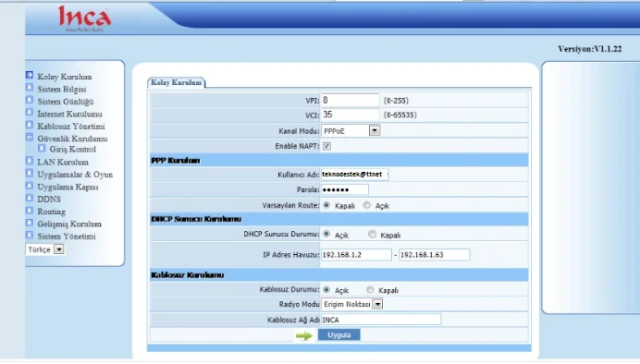The height and width of the screenshot is (364, 640).
Task: Open Sistem Bilgisi page
Action: (x=62, y=89)
